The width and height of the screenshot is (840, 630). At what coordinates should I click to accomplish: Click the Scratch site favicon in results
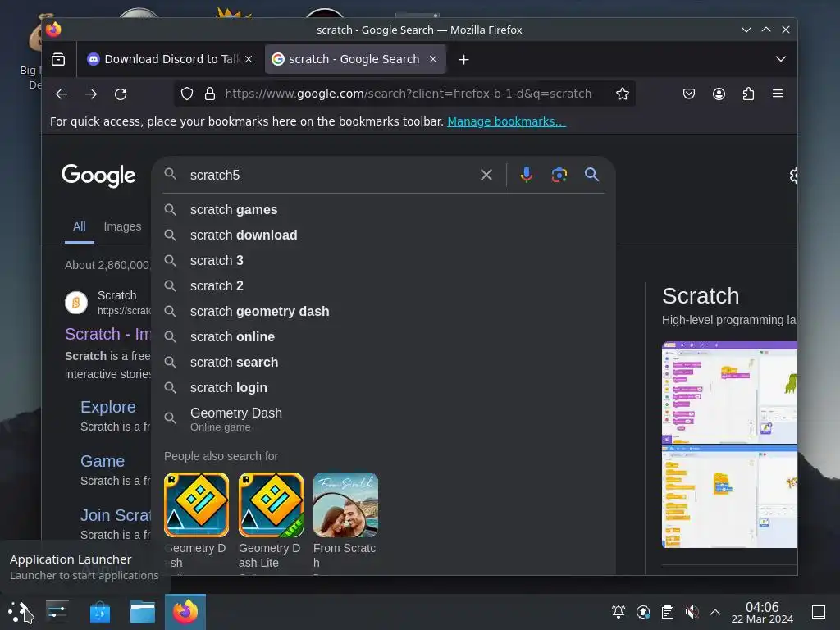point(76,303)
